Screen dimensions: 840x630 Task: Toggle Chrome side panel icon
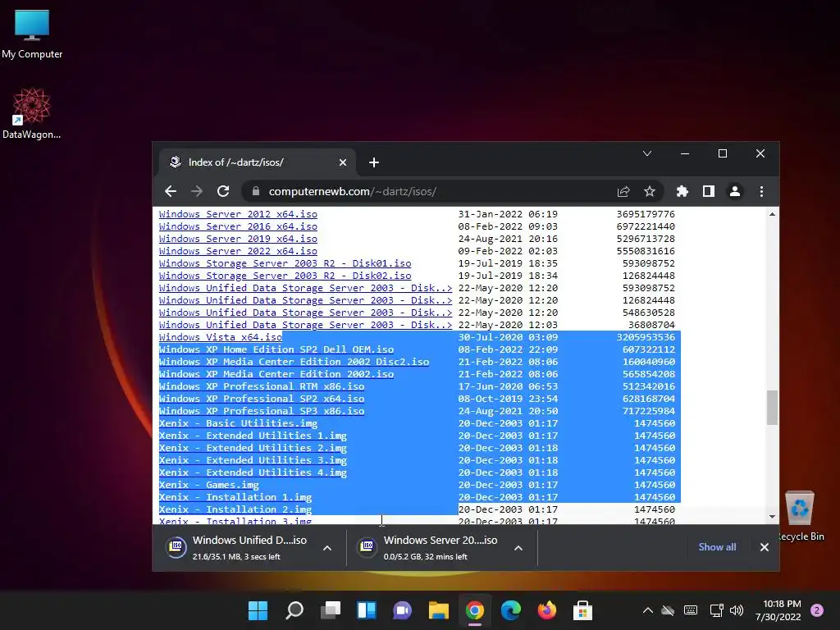click(x=709, y=191)
